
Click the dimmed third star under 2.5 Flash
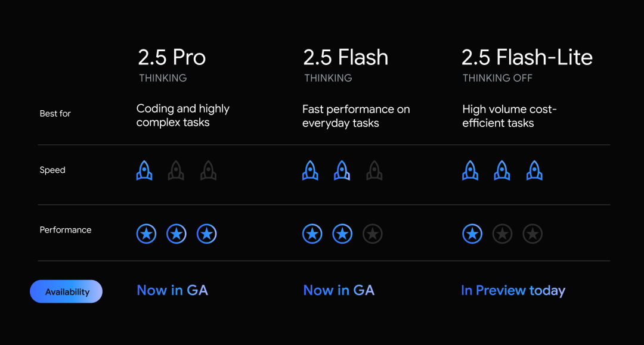click(x=373, y=234)
